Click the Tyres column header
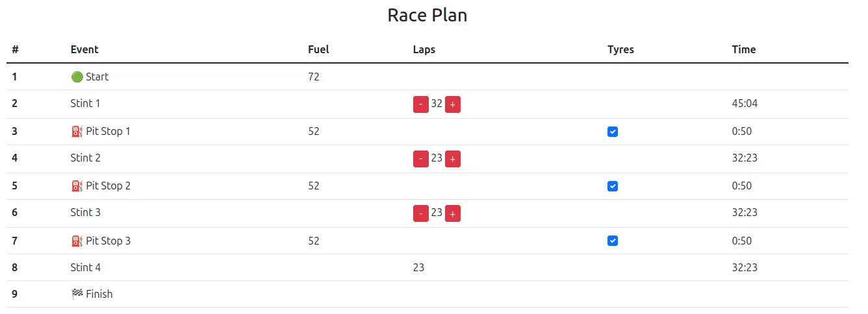Image resolution: width=868 pixels, height=314 pixels. coord(620,49)
